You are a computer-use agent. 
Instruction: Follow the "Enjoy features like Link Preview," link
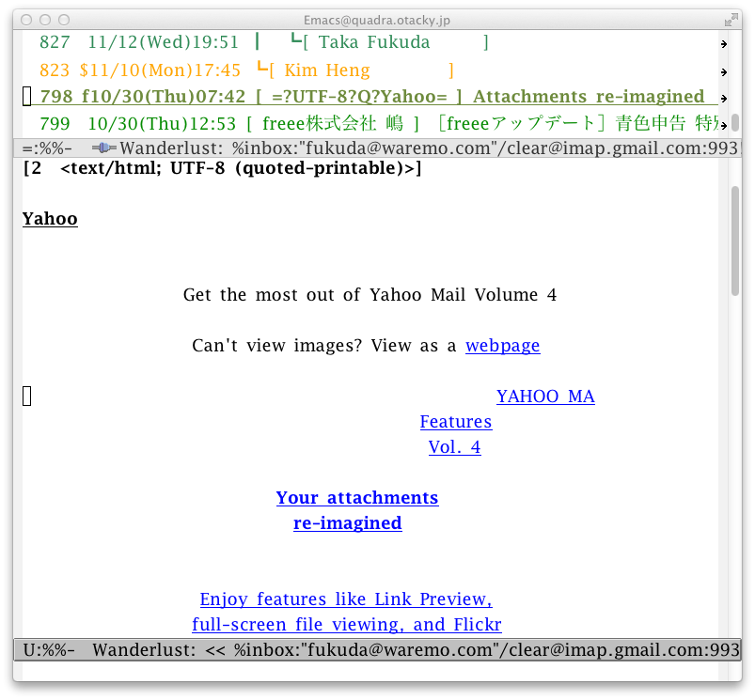pos(346,599)
